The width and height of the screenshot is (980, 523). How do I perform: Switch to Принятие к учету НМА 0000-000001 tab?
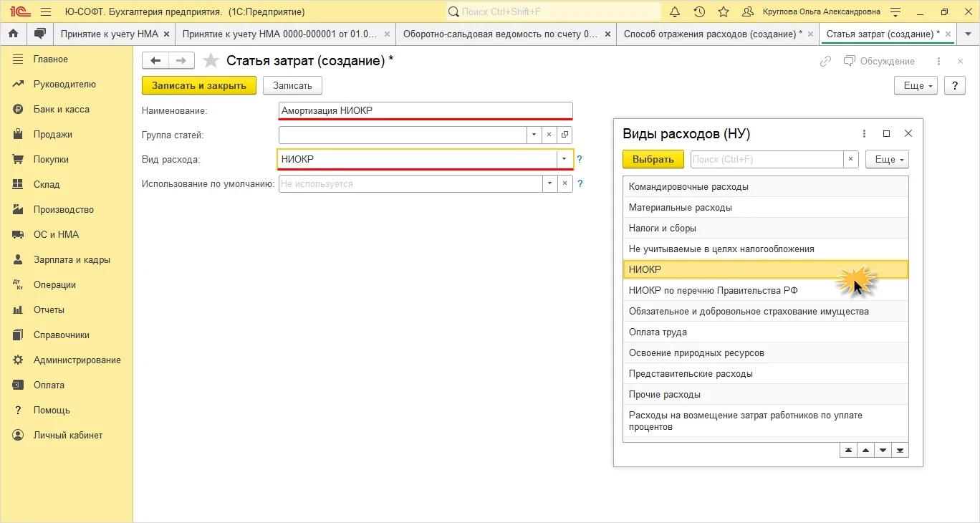click(x=279, y=34)
